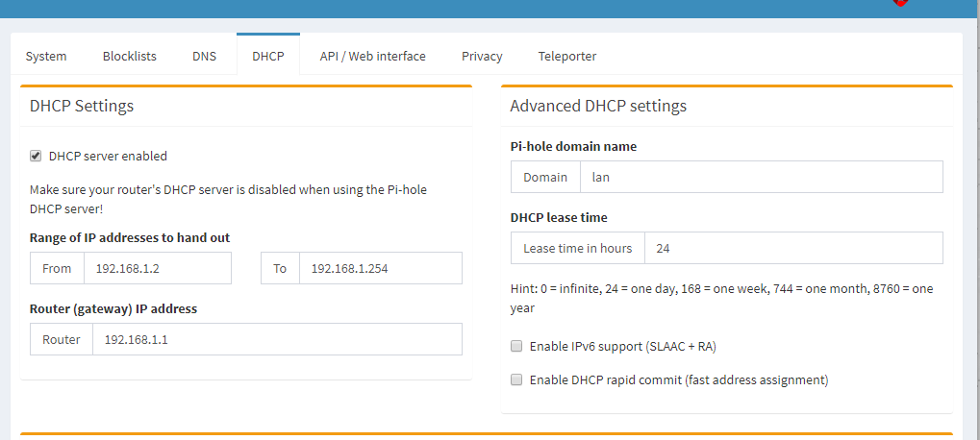Image resolution: width=980 pixels, height=440 pixels.
Task: Click the From label of the range field
Action: pyautogui.click(x=57, y=268)
